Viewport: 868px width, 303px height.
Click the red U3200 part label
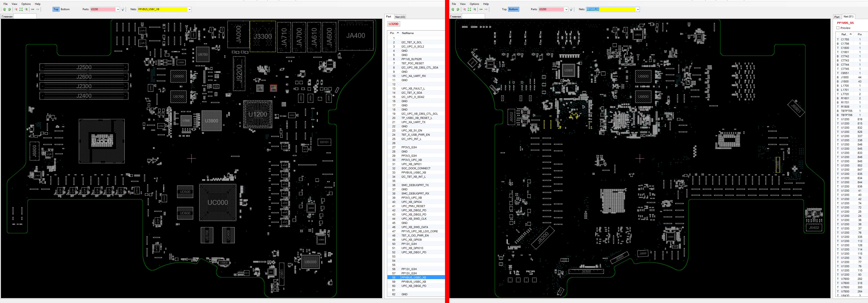[393, 24]
